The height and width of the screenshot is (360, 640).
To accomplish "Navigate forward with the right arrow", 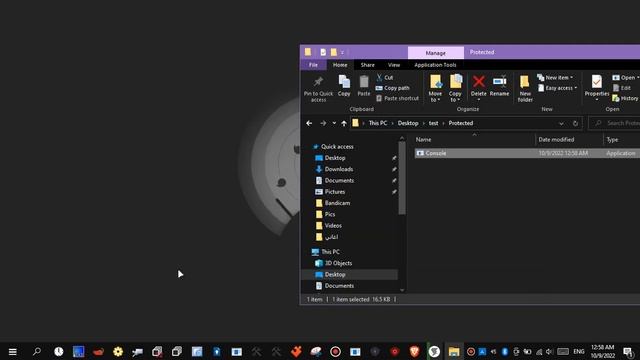I will tap(323, 123).
